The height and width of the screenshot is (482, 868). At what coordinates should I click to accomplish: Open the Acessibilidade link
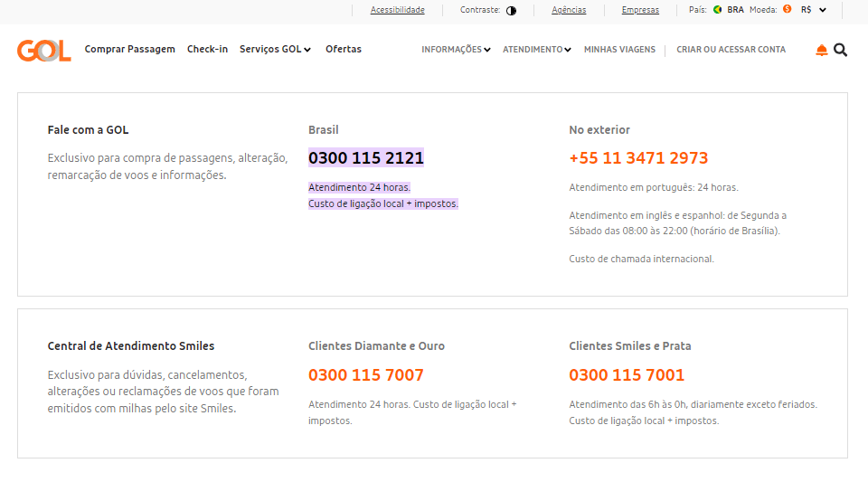(x=397, y=10)
